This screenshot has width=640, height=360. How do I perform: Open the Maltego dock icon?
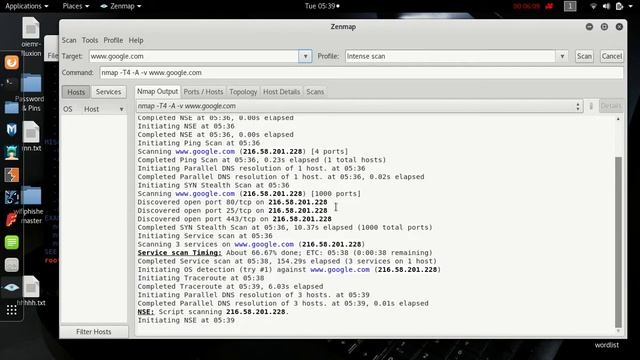(12, 197)
